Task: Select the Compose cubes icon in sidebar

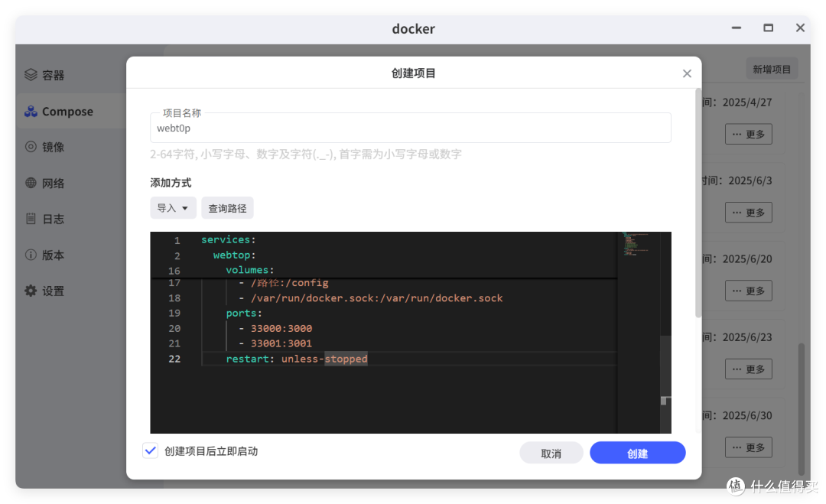Action: coord(31,111)
